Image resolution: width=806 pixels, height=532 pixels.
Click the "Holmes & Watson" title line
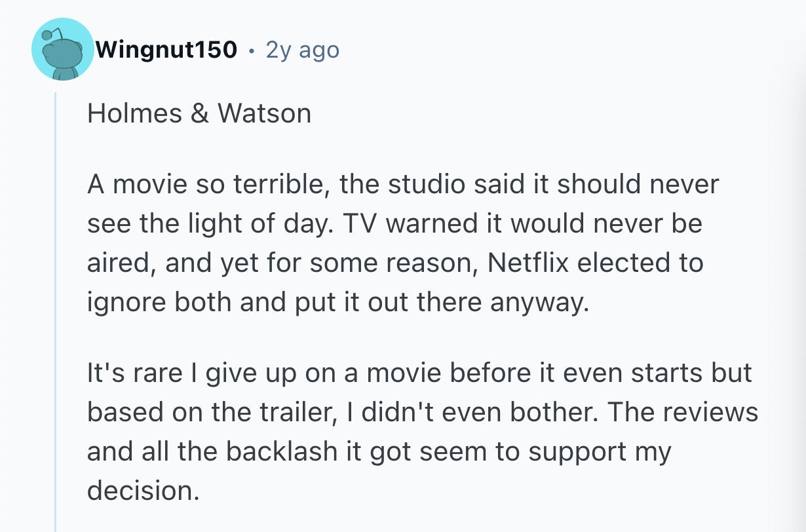(199, 113)
